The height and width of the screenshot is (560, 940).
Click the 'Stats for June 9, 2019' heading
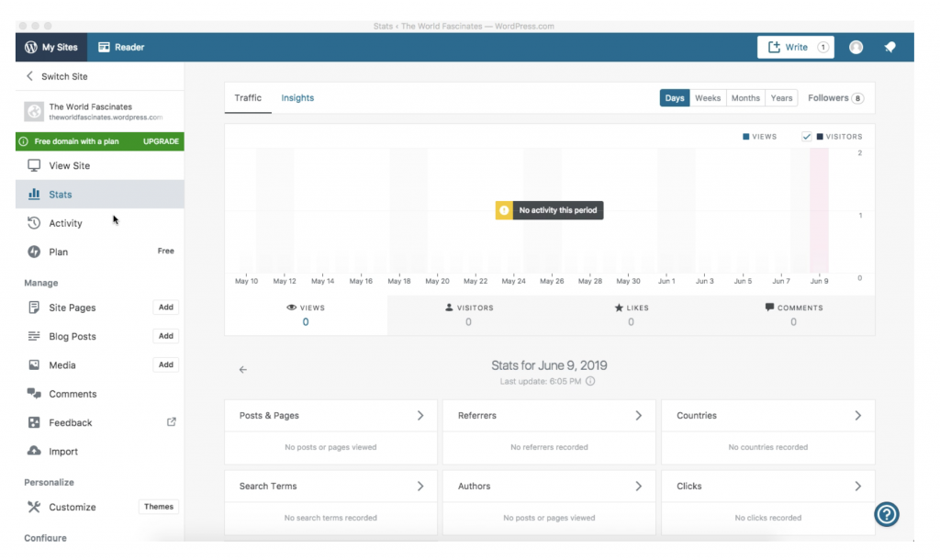[x=549, y=365]
